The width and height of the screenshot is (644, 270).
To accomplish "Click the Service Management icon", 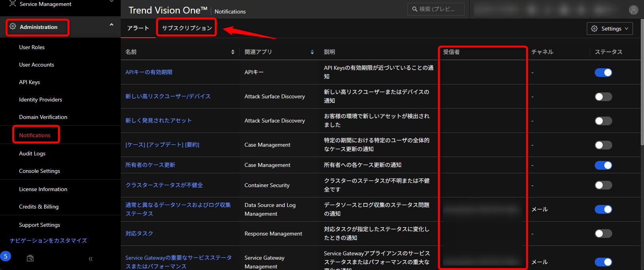I will pos(13,3).
